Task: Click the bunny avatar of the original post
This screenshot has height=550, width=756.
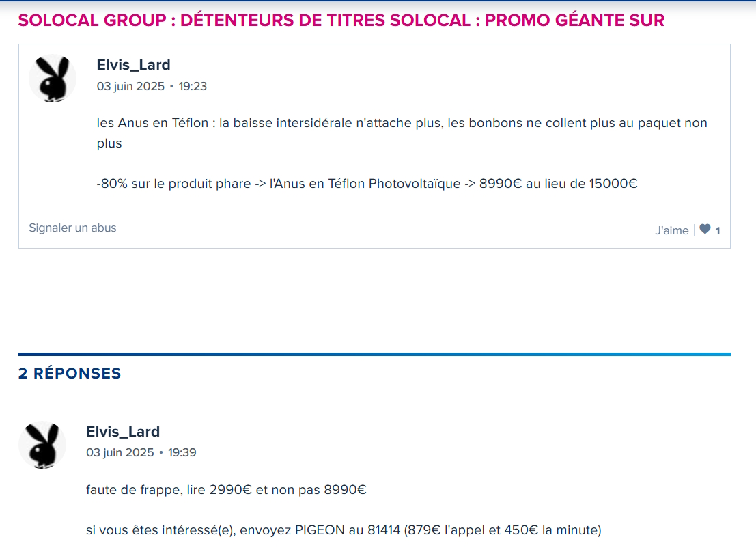Action: tap(53, 79)
